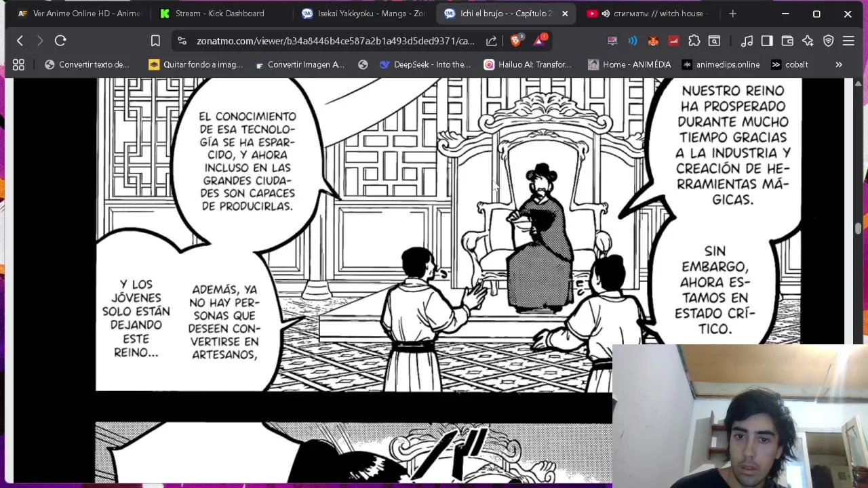Go forward with the forward arrow

pyautogui.click(x=40, y=41)
